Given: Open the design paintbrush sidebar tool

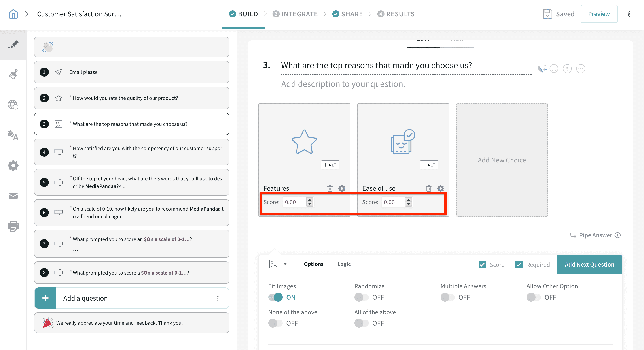Looking at the screenshot, I should (x=13, y=74).
